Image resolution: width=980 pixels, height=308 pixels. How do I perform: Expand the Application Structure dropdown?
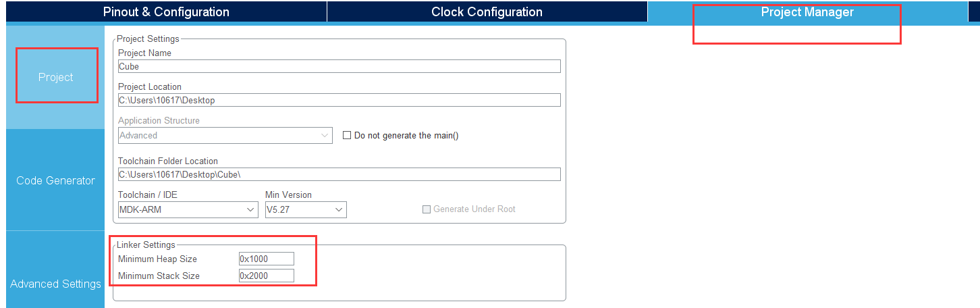[x=225, y=135]
